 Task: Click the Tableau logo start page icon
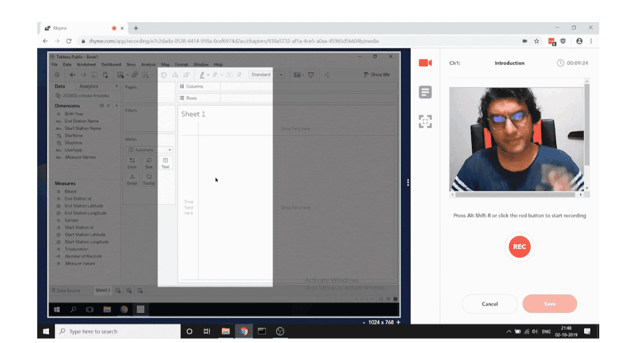57,75
